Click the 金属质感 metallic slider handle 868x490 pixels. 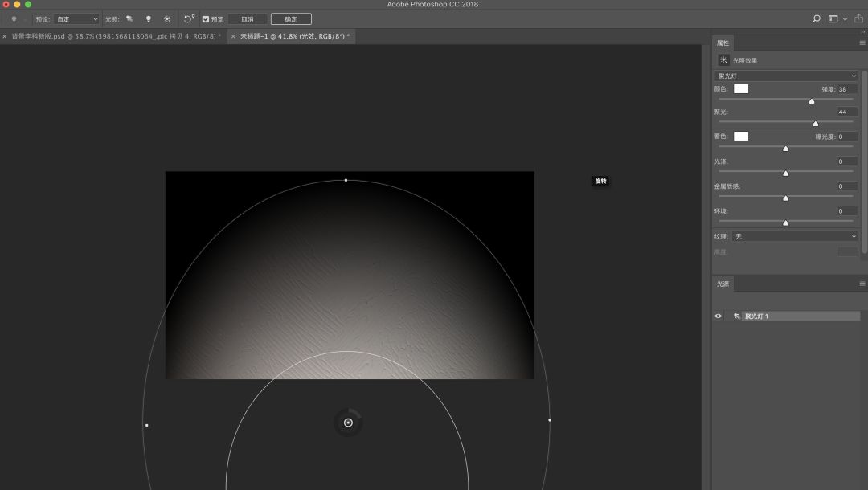pos(785,198)
